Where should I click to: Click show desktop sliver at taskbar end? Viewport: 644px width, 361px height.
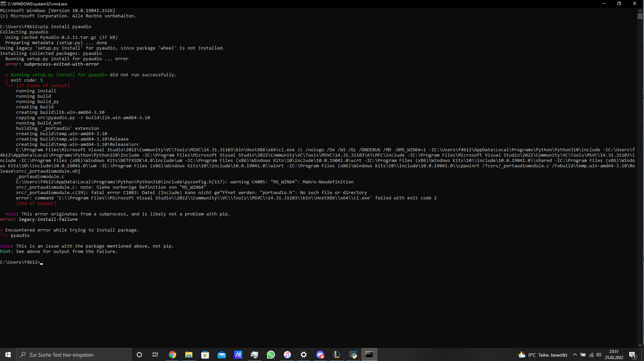pyautogui.click(x=643, y=355)
